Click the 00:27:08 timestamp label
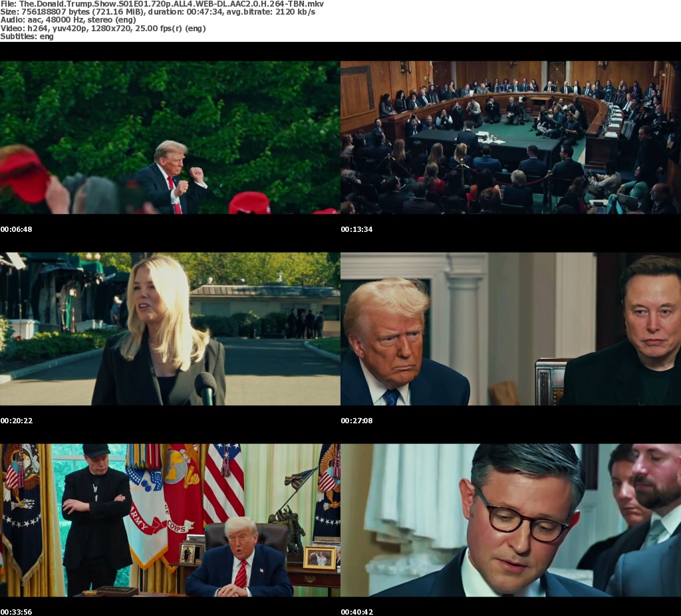This screenshot has height=616, width=681. pos(356,421)
